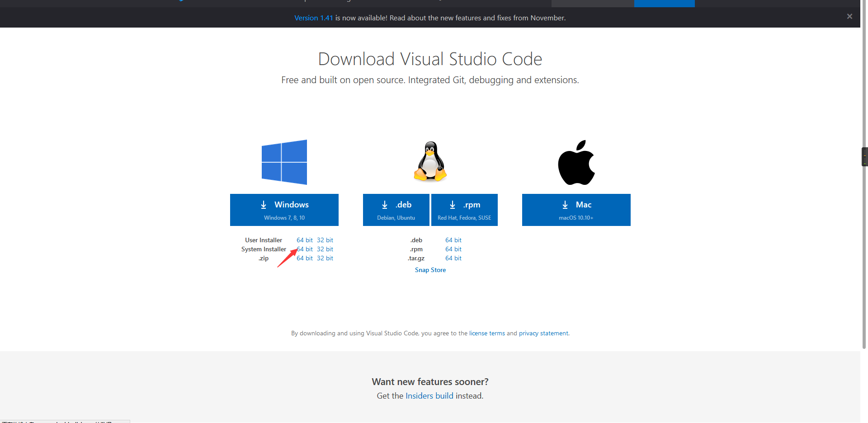Download the .zip 64 bit package
Screen dimensions: 868x423
pyautogui.click(x=304, y=258)
